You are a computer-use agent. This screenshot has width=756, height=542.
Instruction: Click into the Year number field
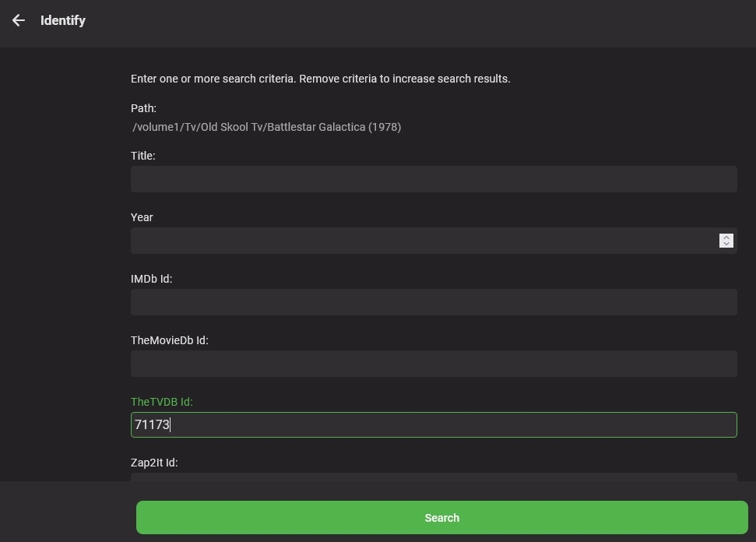[420, 241]
